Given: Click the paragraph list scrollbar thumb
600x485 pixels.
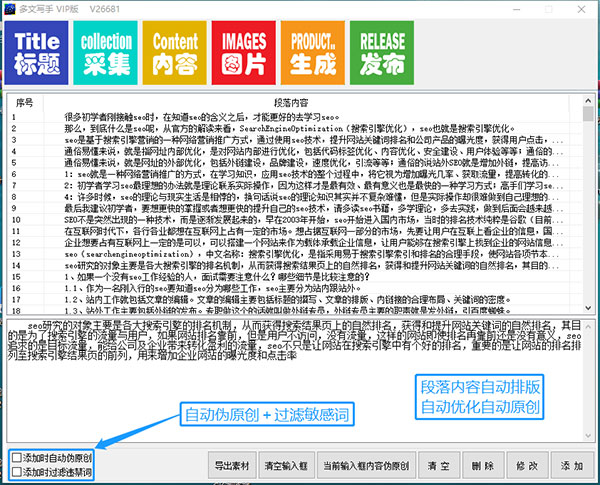Looking at the screenshot, I should pos(589,114).
